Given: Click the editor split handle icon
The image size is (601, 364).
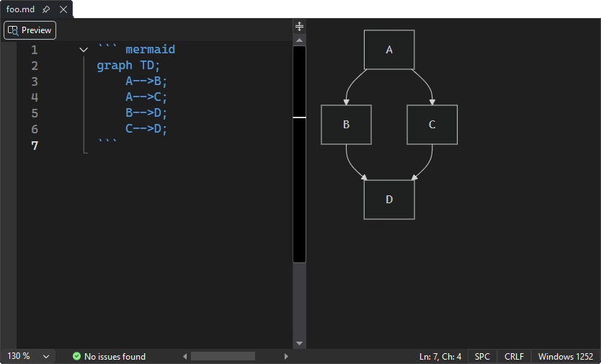Looking at the screenshot, I should (299, 26).
